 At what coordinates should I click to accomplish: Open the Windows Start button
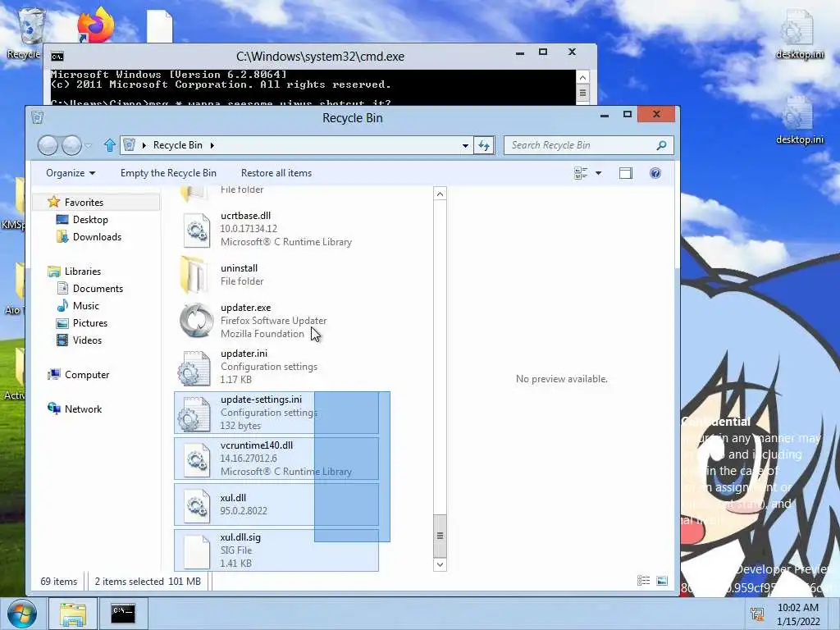click(x=22, y=614)
